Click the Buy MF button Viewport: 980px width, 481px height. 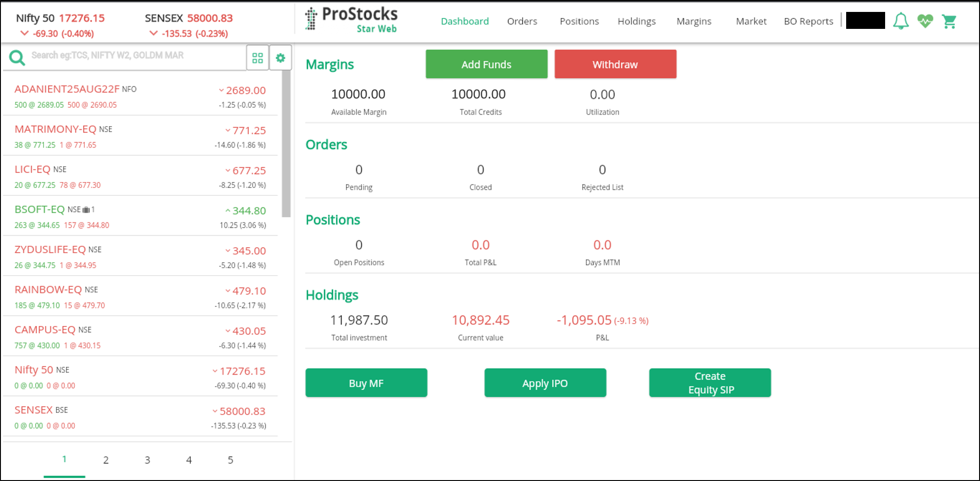366,383
